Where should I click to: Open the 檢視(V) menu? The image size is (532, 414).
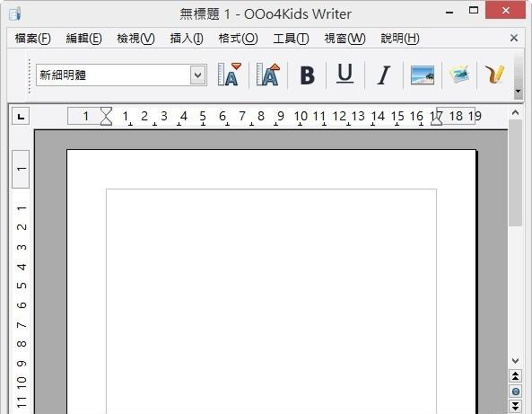click(x=135, y=39)
